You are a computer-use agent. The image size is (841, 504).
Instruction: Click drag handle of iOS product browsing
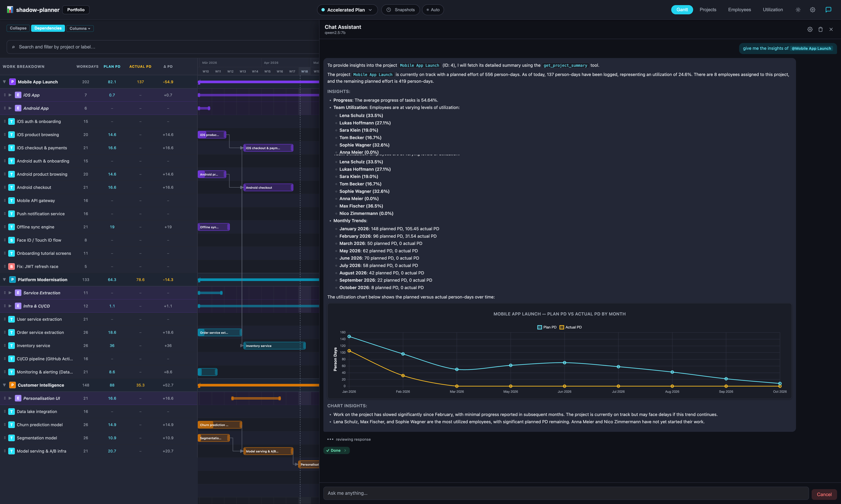pos(4,135)
